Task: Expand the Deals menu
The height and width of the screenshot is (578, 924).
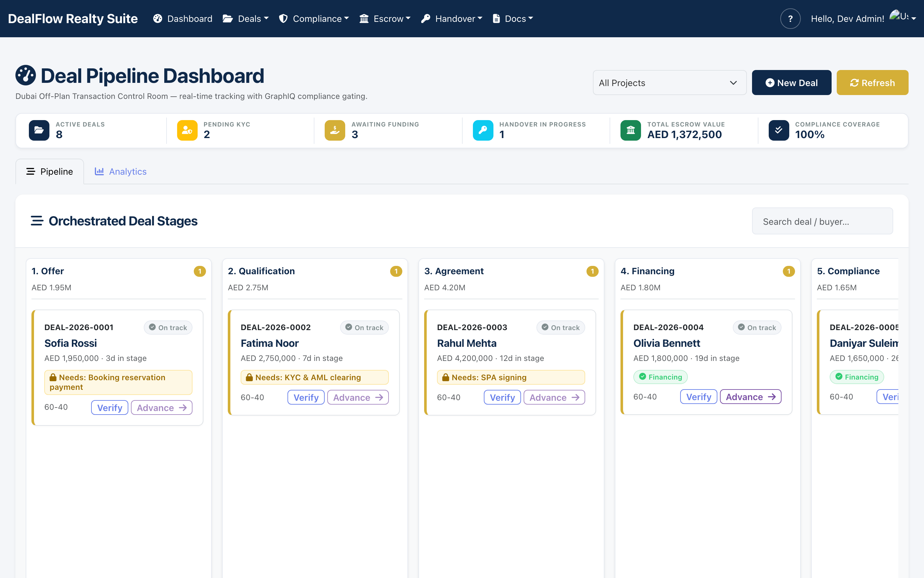Action: pos(246,18)
